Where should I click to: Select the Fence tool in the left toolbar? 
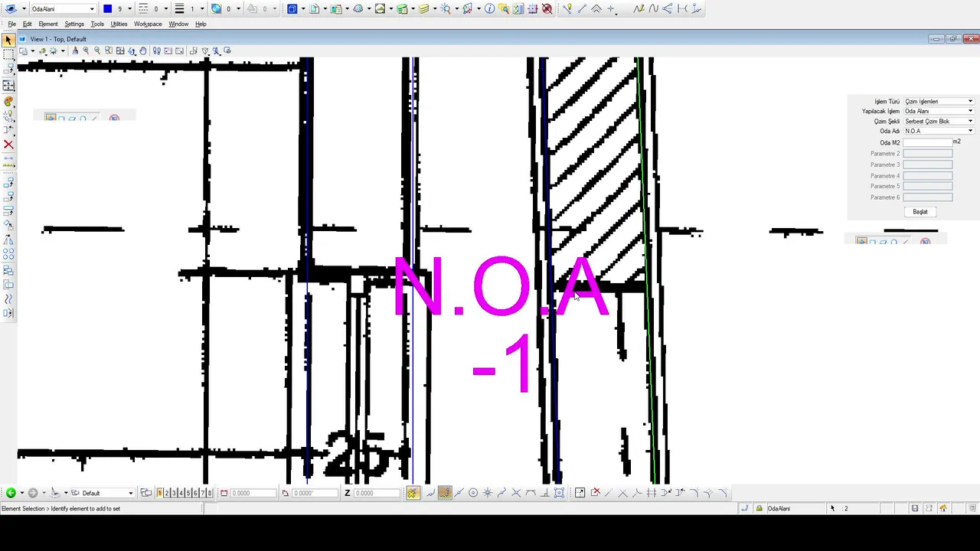8,54
